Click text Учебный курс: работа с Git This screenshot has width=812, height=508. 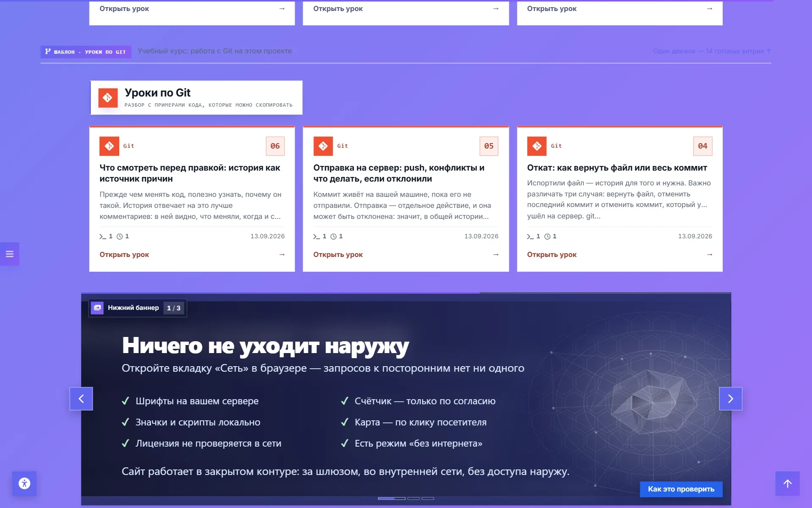(x=215, y=51)
